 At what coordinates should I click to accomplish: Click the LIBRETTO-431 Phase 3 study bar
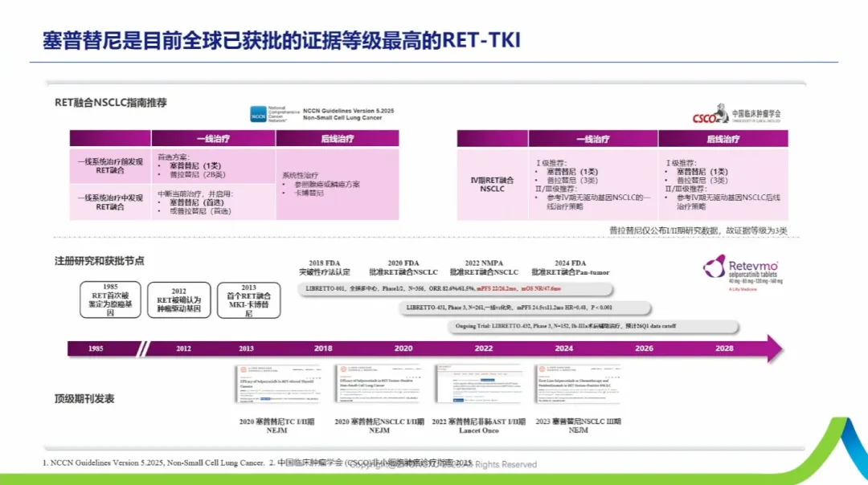tap(525, 308)
